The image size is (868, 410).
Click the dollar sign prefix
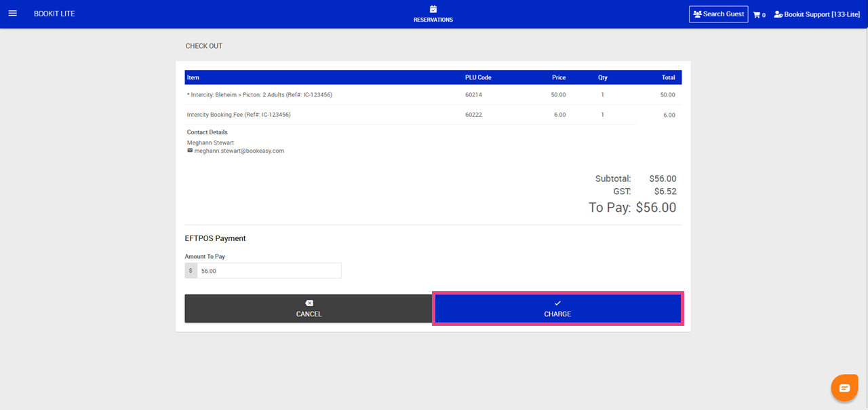(x=191, y=270)
